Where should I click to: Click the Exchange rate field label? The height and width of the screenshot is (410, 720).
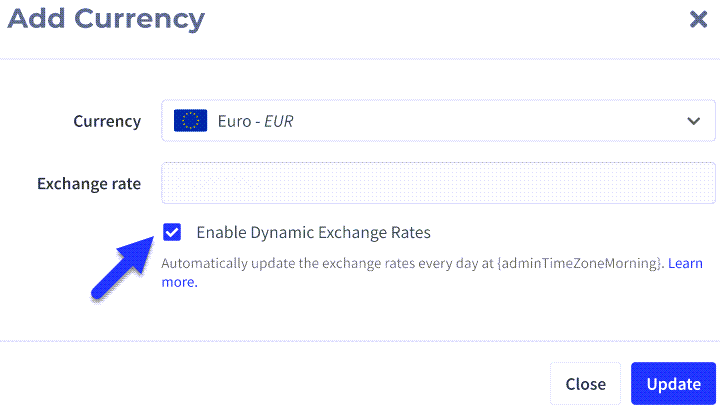coord(89,184)
